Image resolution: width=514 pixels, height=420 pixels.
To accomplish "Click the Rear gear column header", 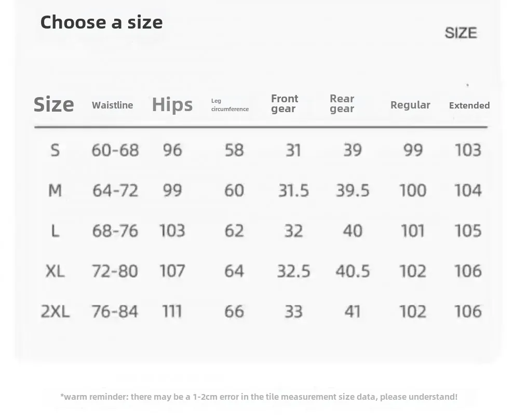I will point(342,104).
